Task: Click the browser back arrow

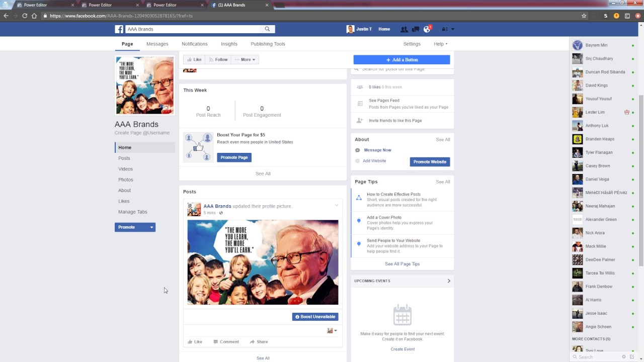Action: [6, 16]
